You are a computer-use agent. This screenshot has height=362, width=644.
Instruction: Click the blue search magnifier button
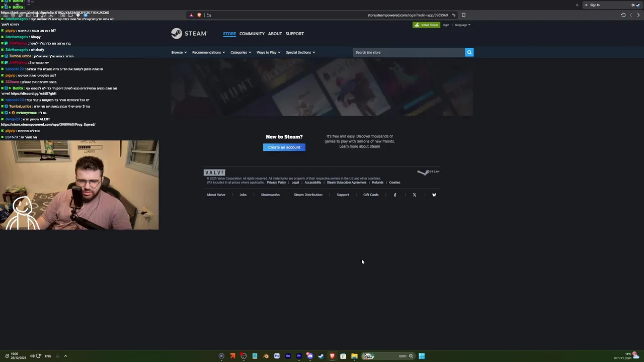[469, 52]
